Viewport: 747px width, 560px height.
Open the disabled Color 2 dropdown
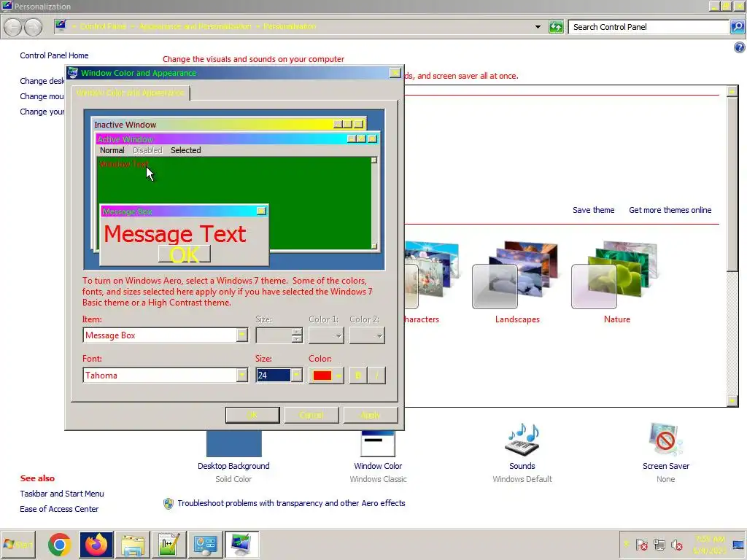coord(367,335)
